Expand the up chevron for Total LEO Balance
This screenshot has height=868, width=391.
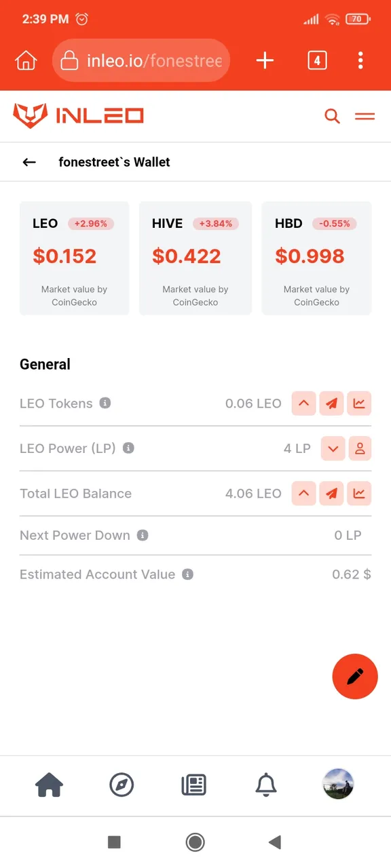click(303, 494)
